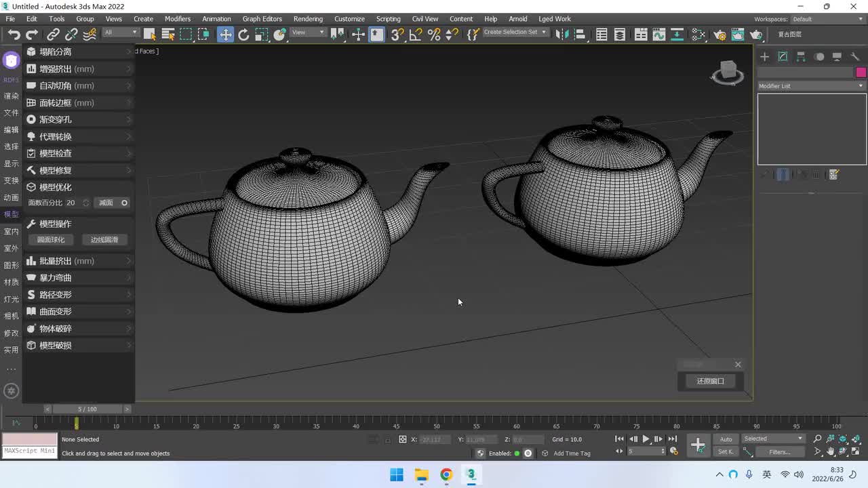
Task: Select the Move tool in main toolbar
Action: [x=225, y=35]
